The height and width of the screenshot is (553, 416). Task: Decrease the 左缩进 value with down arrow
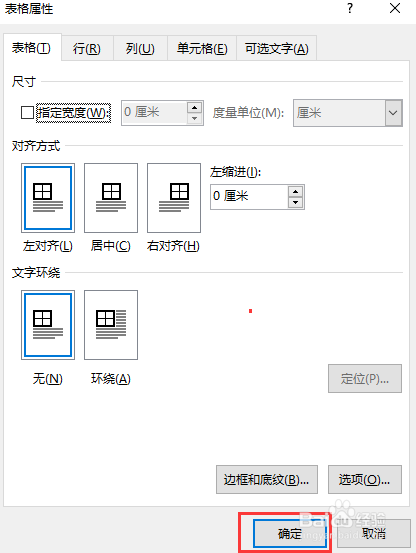[295, 202]
